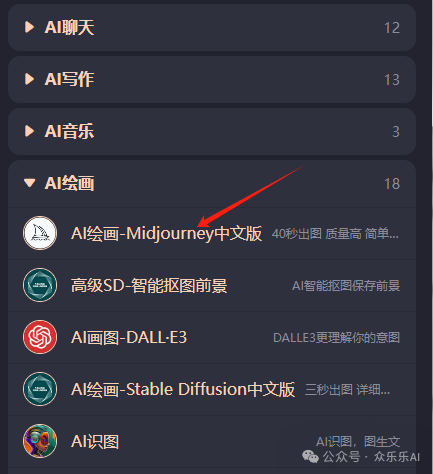
Task: Click the Midjourney sailboat icon
Action: [x=40, y=233]
